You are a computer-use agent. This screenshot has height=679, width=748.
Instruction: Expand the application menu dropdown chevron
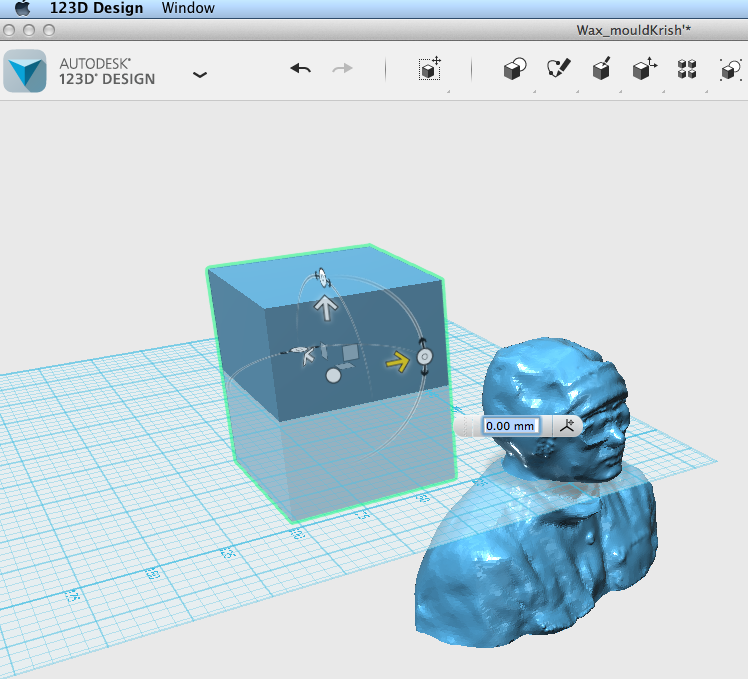click(x=199, y=74)
